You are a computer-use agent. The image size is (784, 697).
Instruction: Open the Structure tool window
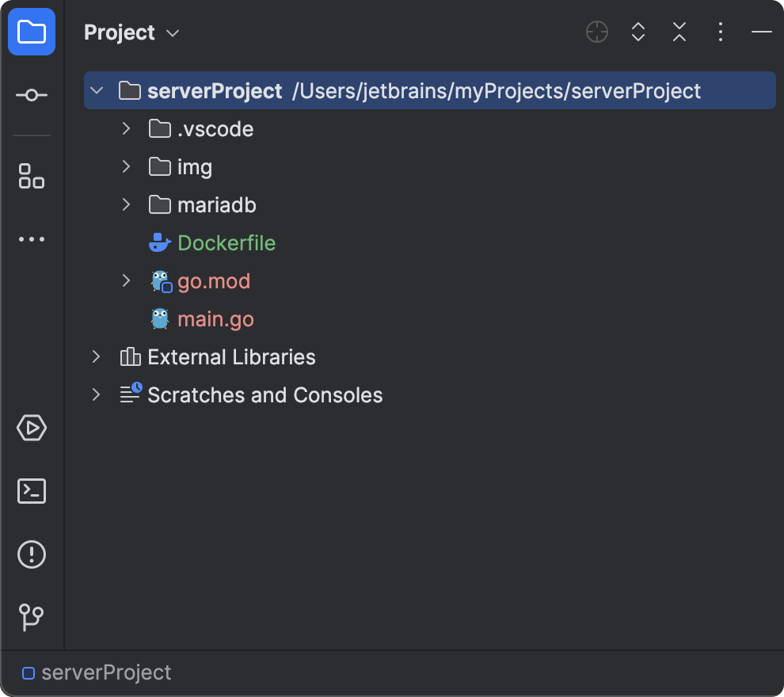pos(31,176)
